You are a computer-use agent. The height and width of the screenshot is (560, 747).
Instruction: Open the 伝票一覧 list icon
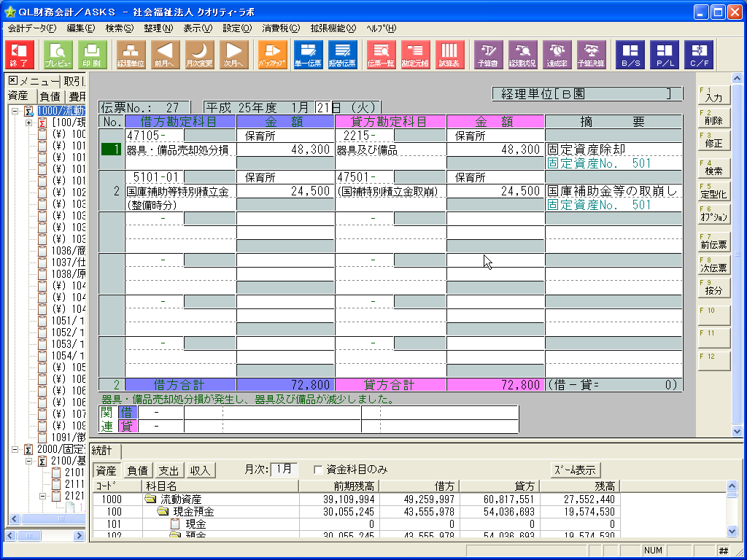pos(381,55)
